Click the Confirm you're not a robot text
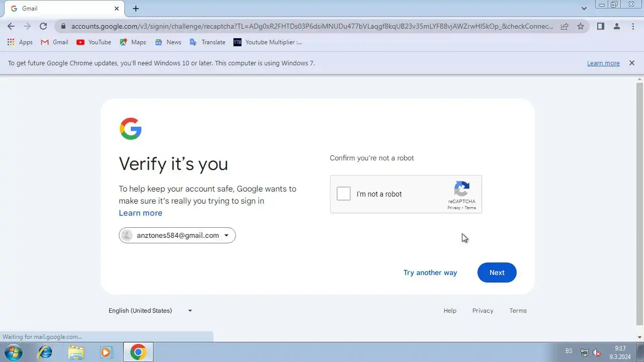This screenshot has width=644, height=362. pos(372,158)
